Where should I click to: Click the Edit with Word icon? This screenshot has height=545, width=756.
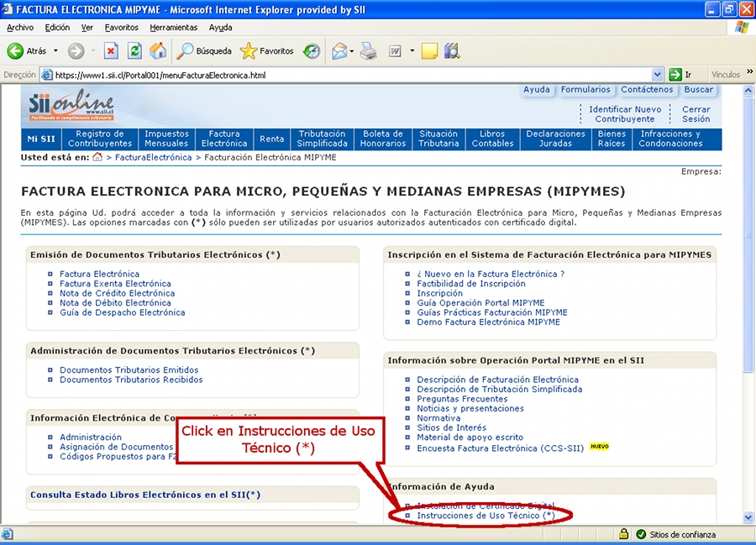click(x=395, y=50)
